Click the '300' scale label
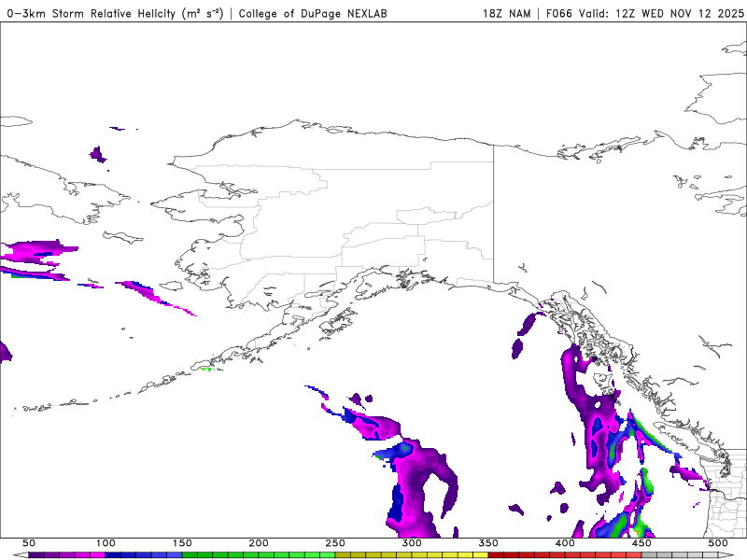Image resolution: width=747 pixels, height=560 pixels. click(x=412, y=543)
